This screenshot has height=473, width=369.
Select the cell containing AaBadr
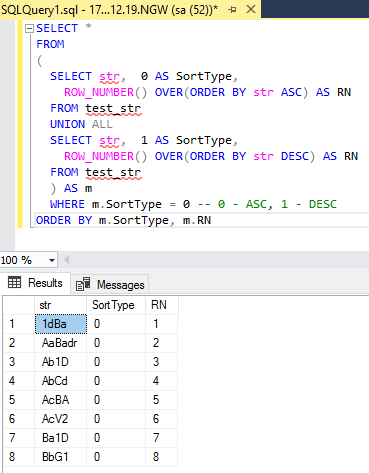(x=61, y=343)
